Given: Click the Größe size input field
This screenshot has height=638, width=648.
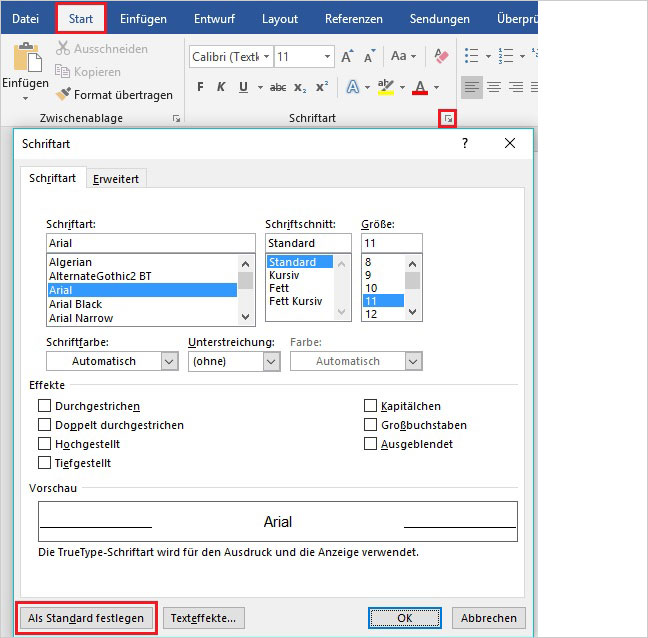Looking at the screenshot, I should click(392, 243).
